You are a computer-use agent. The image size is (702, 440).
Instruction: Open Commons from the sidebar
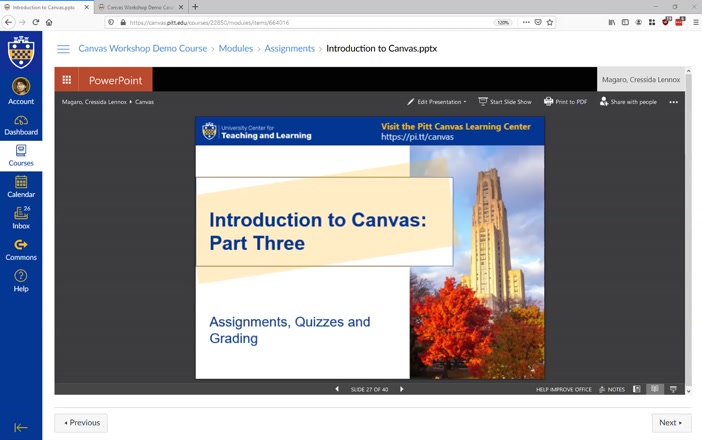click(21, 250)
